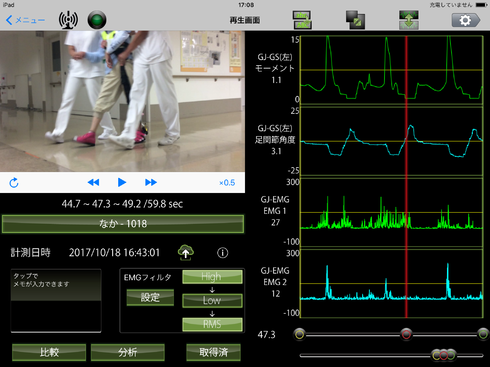
Task: Click the 分析 button
Action: 128,352
